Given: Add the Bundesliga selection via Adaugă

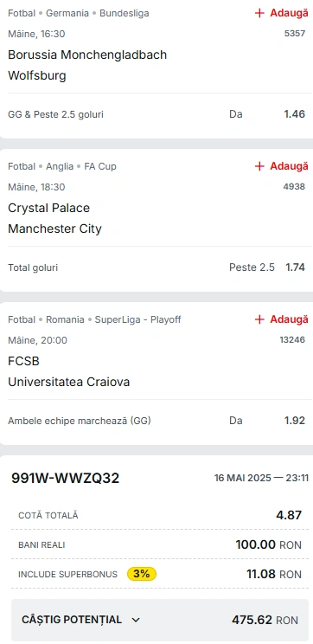Looking at the screenshot, I should (x=281, y=13).
